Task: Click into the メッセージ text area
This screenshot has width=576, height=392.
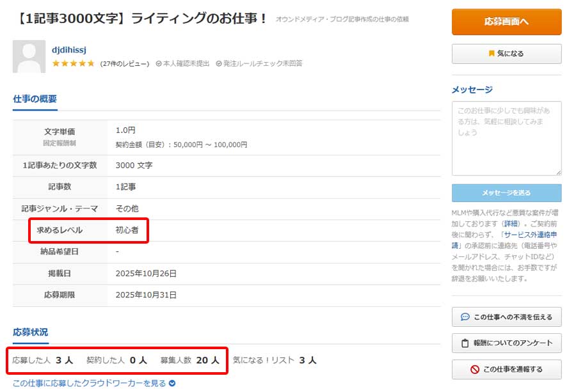Action: pos(506,137)
